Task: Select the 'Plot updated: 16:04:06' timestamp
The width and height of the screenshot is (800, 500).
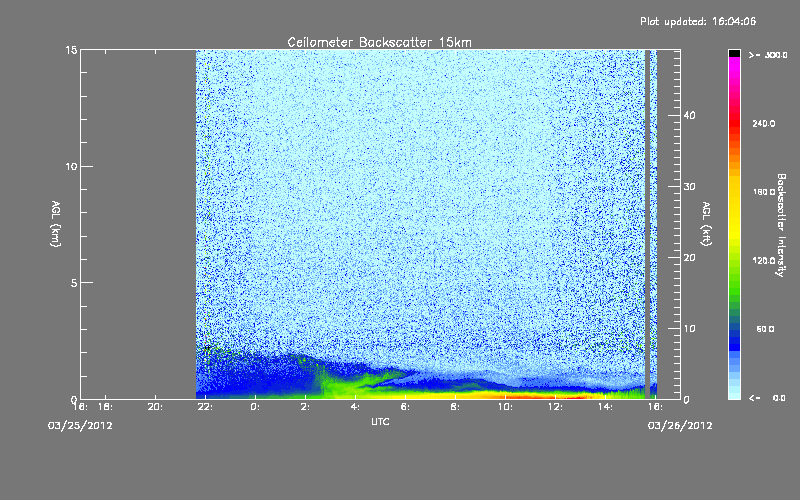Action: click(x=698, y=21)
